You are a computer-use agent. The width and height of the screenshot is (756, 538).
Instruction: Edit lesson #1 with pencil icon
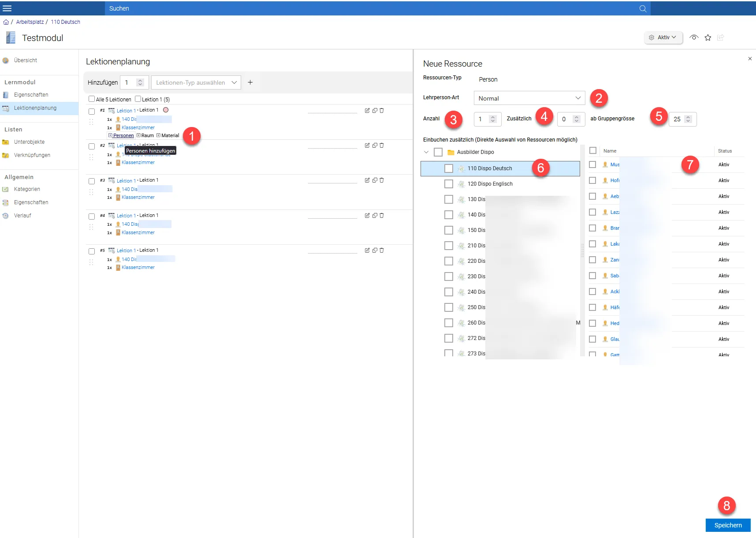[x=367, y=111]
